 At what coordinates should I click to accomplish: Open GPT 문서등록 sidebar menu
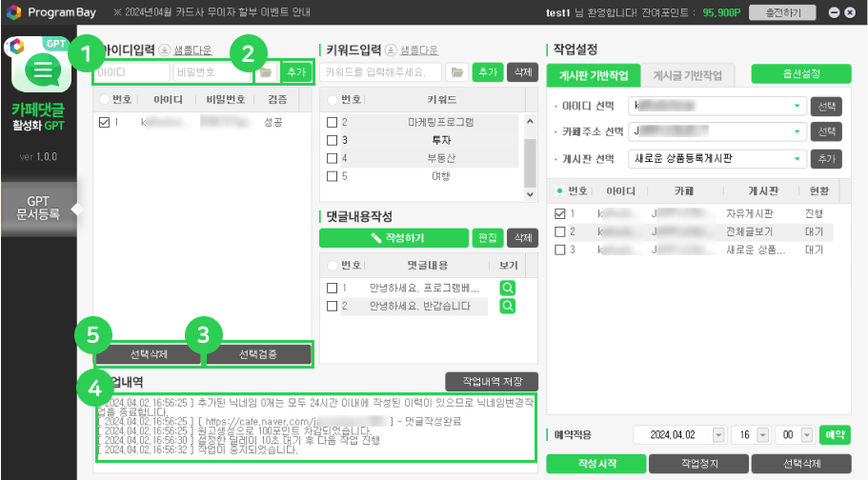pos(38,208)
